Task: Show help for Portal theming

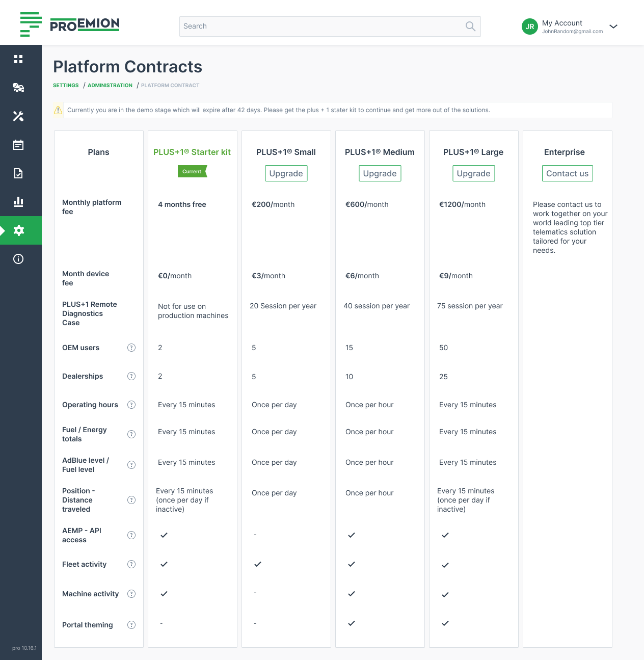Action: click(x=131, y=625)
